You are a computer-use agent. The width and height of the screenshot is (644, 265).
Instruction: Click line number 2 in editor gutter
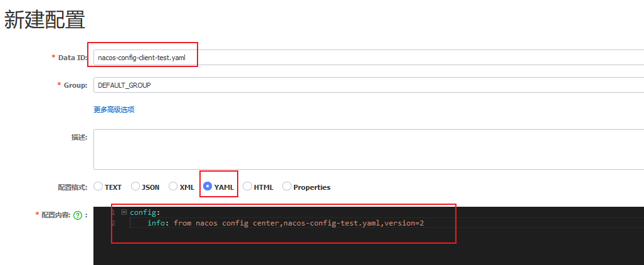113,224
